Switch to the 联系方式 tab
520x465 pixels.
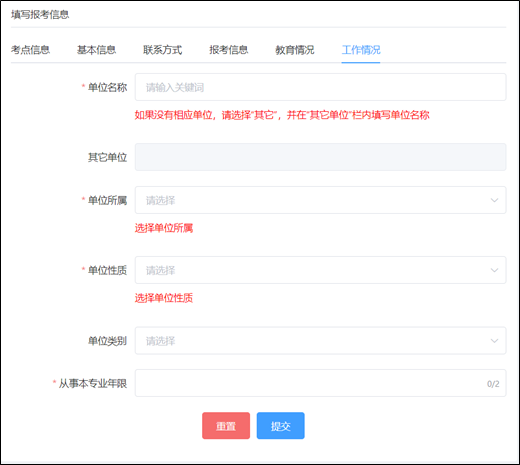[163, 50]
